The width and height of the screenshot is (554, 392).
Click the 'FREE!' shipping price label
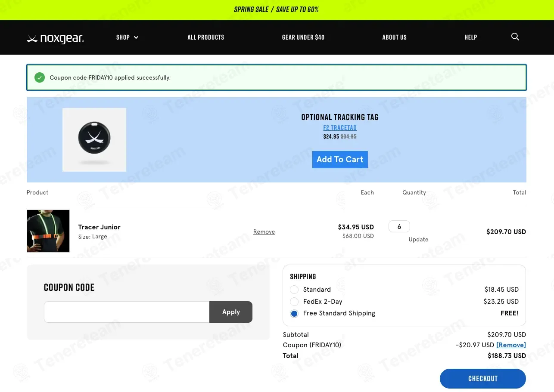point(510,313)
